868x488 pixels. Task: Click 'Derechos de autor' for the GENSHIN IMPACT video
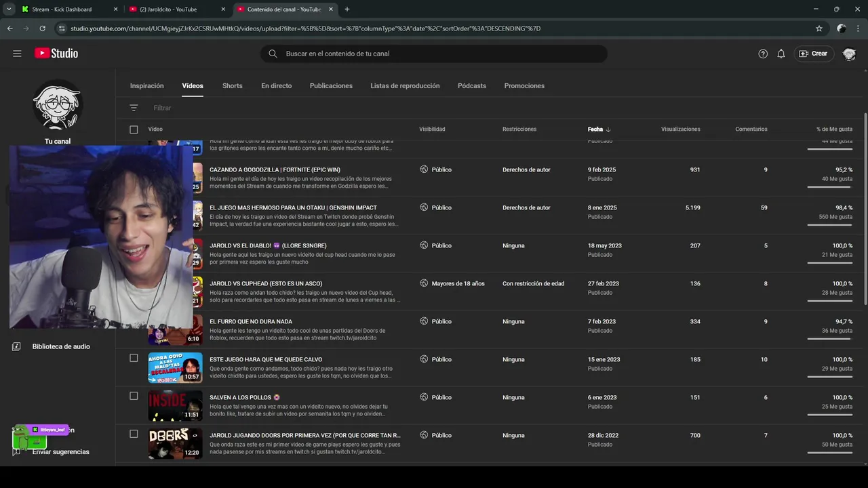pyautogui.click(x=526, y=207)
